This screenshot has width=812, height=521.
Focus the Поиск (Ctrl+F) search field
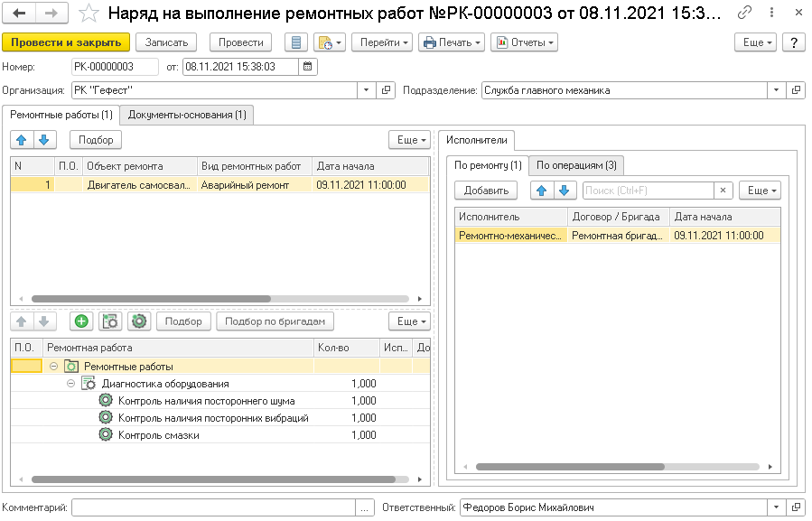[x=649, y=191]
